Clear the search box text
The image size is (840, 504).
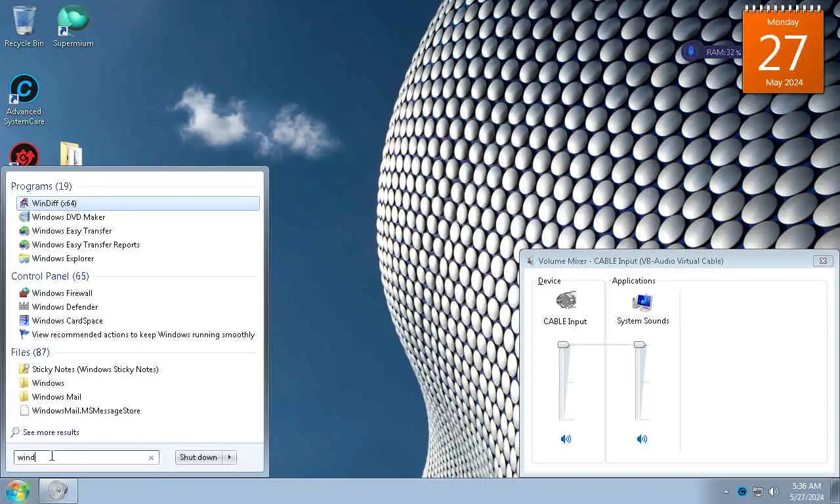[151, 458]
